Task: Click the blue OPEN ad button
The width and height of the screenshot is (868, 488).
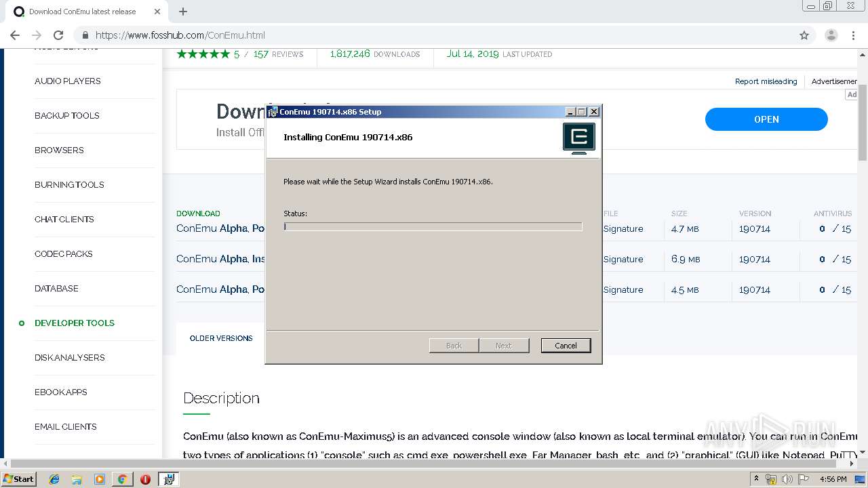Action: [x=766, y=119]
